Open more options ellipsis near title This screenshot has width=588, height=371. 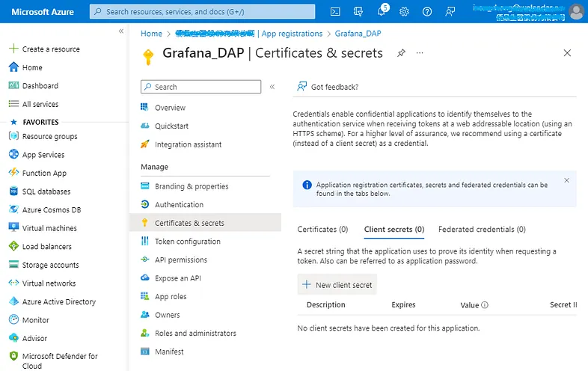(x=420, y=53)
